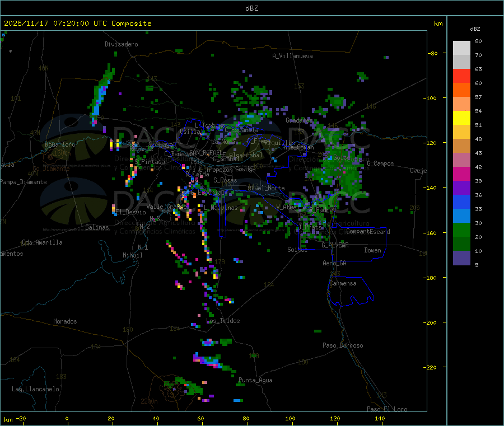
Task: Click the Bowen map label
Action: [x=373, y=250]
